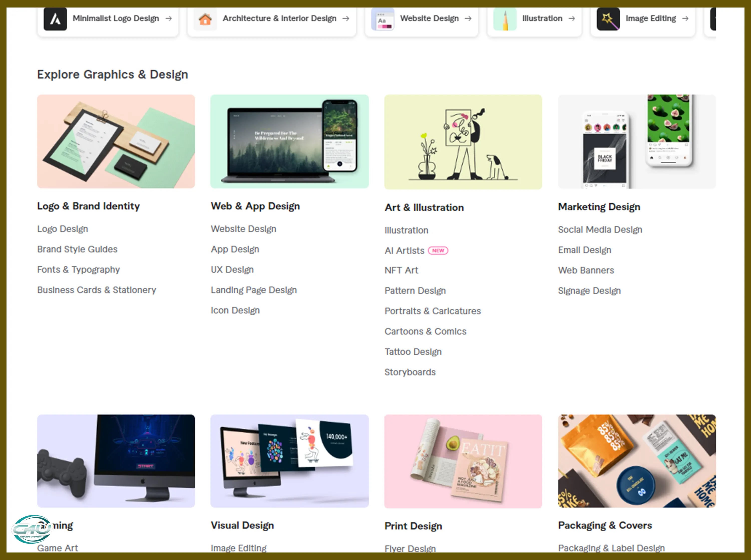The width and height of the screenshot is (751, 560).
Task: Click the C4U logo watermark
Action: [x=32, y=529]
